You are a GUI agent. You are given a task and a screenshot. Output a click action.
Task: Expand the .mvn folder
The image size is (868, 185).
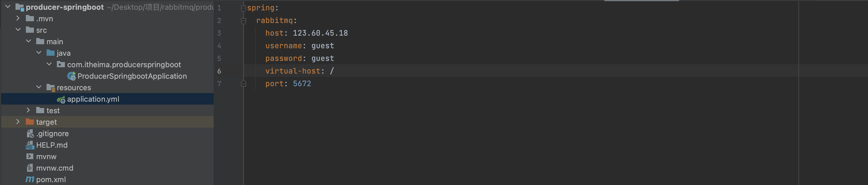click(x=18, y=19)
